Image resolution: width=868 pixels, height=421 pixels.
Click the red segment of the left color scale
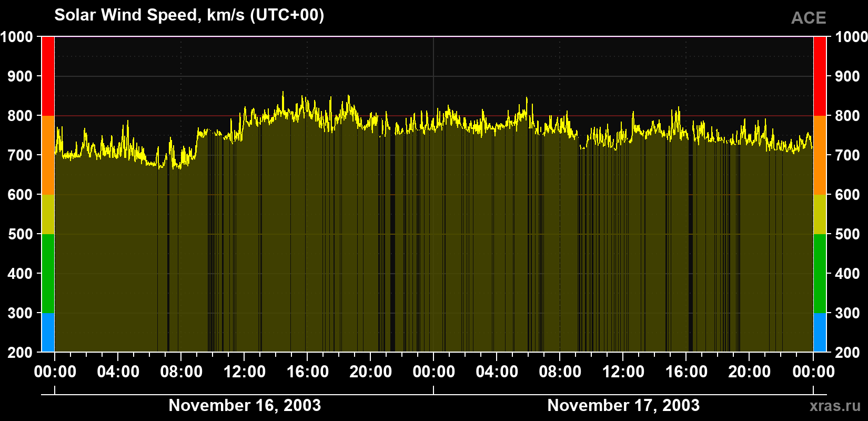[x=48, y=76]
